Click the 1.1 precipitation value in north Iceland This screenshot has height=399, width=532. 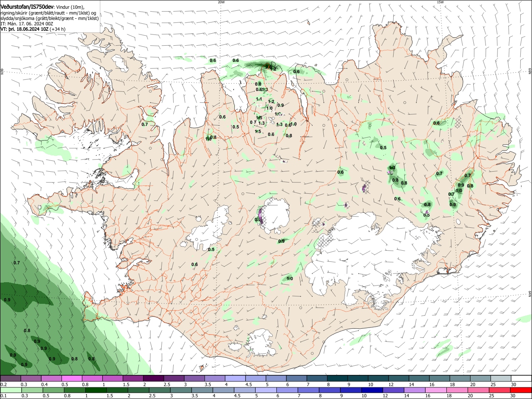(x=259, y=99)
